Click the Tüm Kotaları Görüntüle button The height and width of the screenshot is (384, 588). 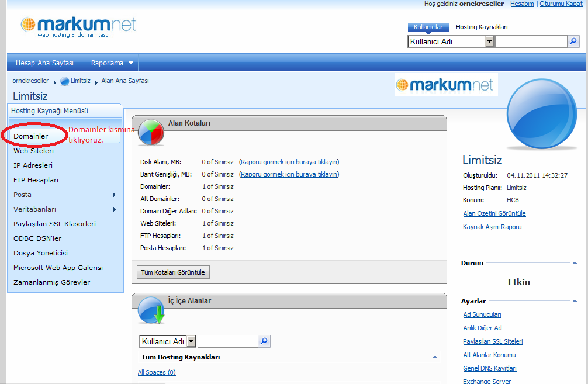[173, 272]
